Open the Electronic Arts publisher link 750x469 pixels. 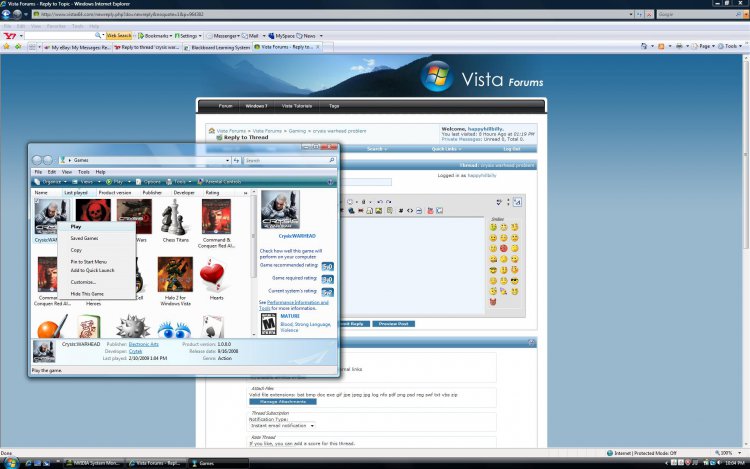coord(143,344)
